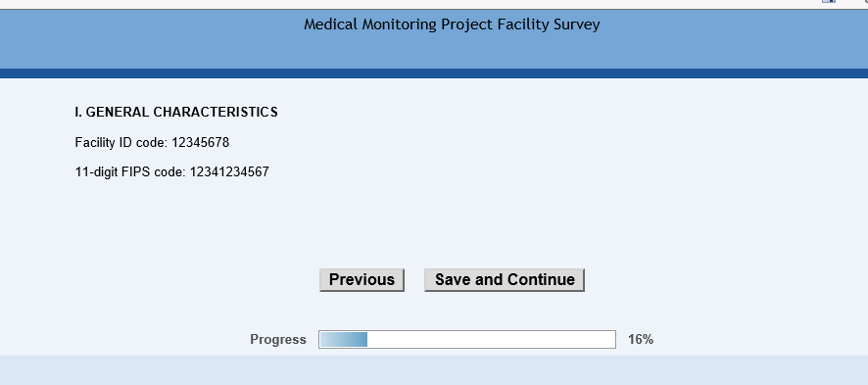The width and height of the screenshot is (868, 385).
Task: Click the filled blue portion of progress bar
Action: 343,340
